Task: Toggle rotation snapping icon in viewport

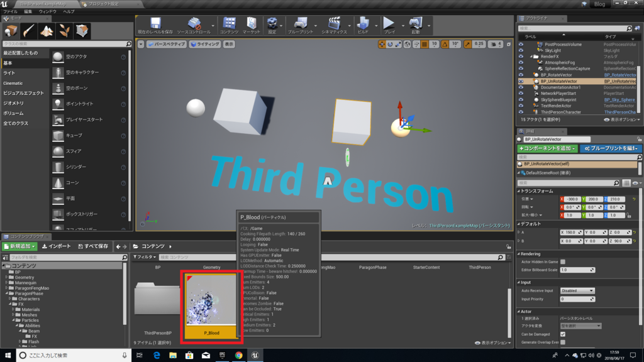Action: point(445,44)
